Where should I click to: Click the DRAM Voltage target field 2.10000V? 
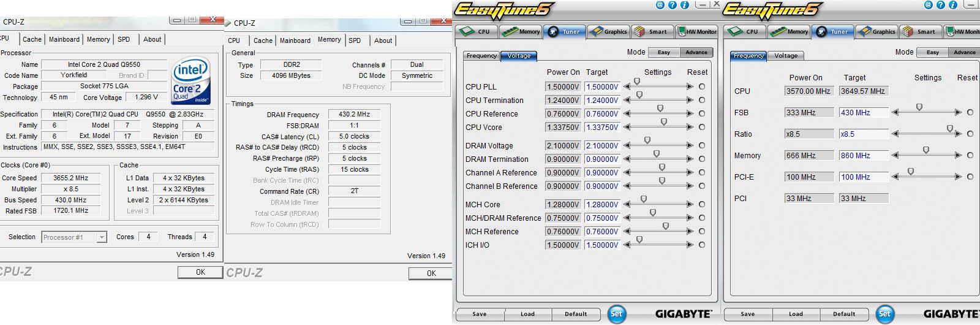pos(603,146)
